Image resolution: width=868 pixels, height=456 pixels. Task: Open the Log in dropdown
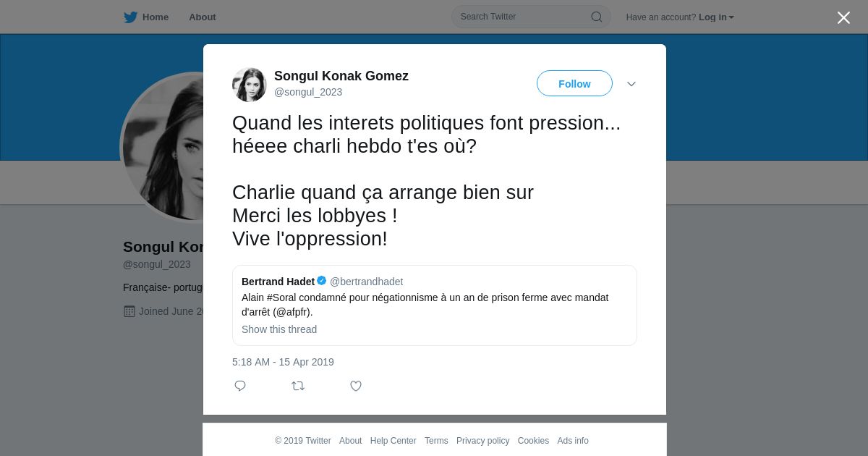tap(716, 17)
